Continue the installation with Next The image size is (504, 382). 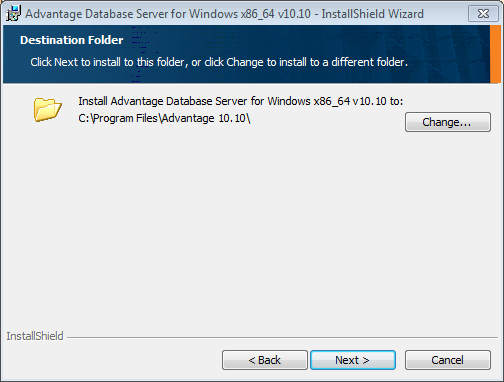point(353,360)
